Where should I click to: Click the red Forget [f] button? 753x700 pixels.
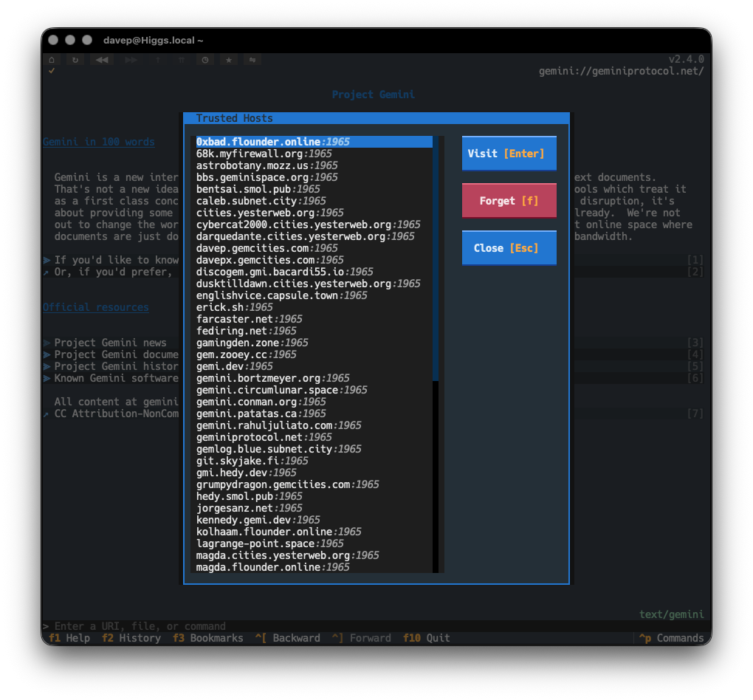[509, 200]
